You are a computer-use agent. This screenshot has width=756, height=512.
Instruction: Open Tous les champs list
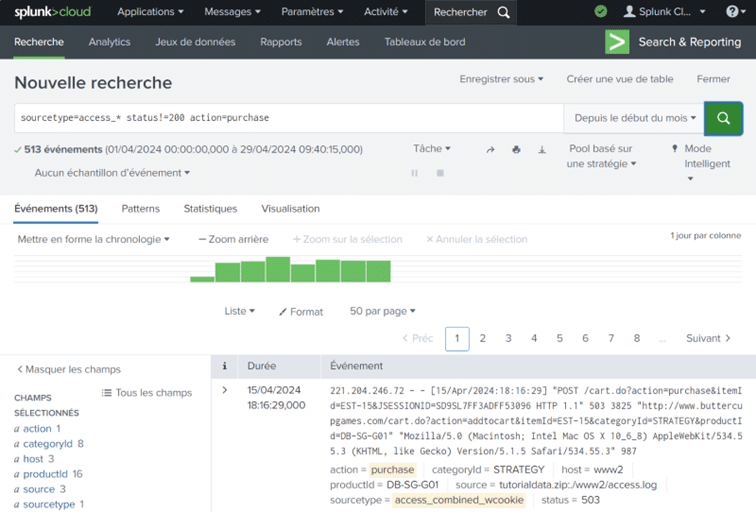[147, 393]
